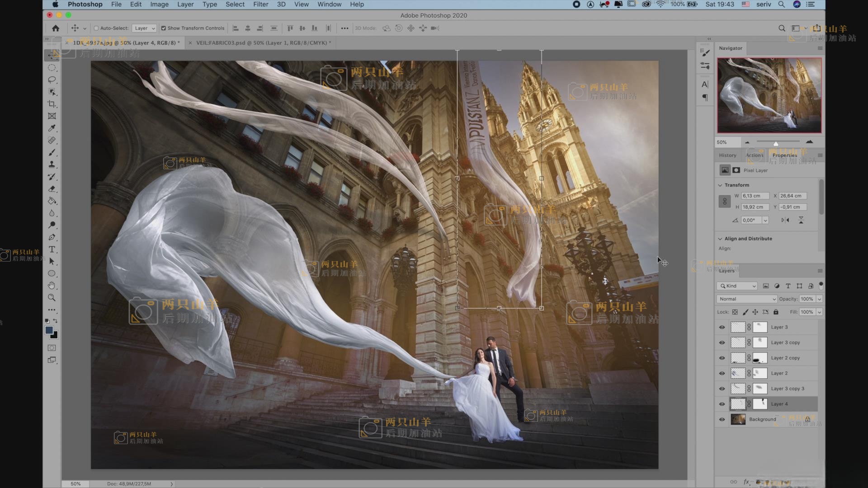Screen dimensions: 868x488
Task: Click the foreground color swatch
Action: coord(49,330)
